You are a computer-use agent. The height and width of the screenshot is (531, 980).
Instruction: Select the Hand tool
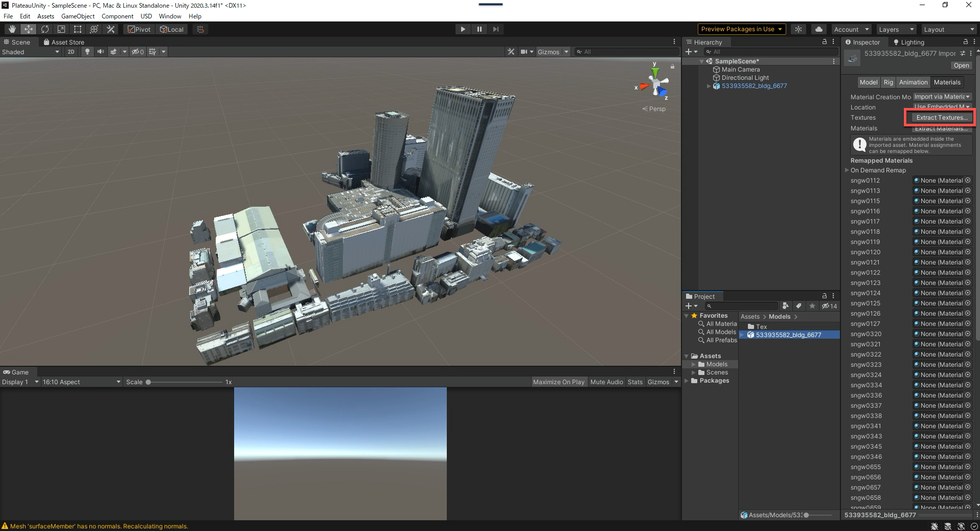click(x=12, y=29)
